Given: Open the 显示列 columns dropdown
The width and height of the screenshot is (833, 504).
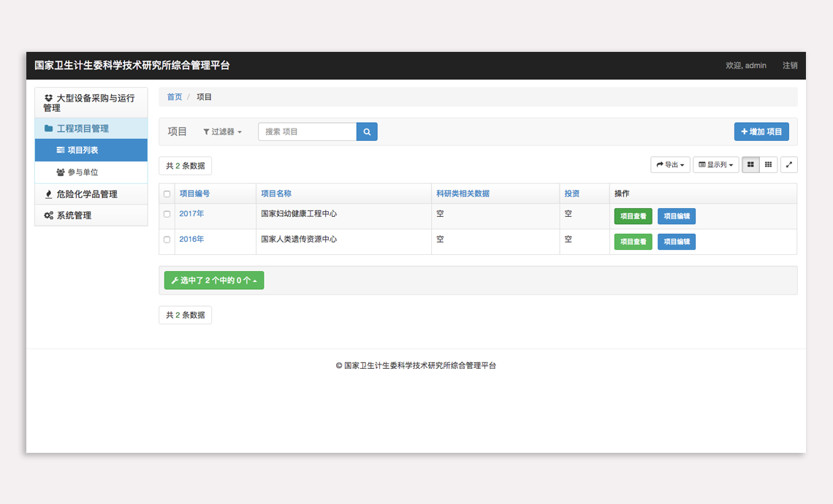Looking at the screenshot, I should point(715,165).
